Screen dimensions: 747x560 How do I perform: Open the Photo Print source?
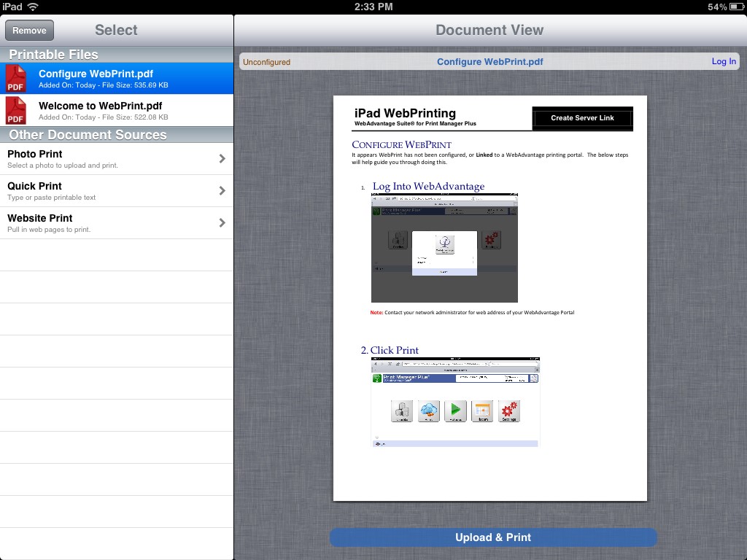pos(117,158)
